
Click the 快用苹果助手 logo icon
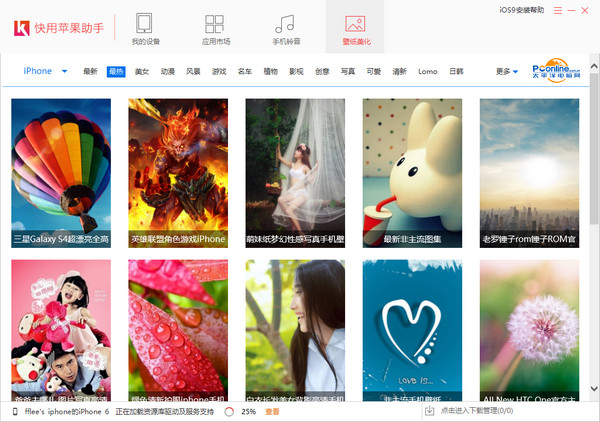point(22,28)
